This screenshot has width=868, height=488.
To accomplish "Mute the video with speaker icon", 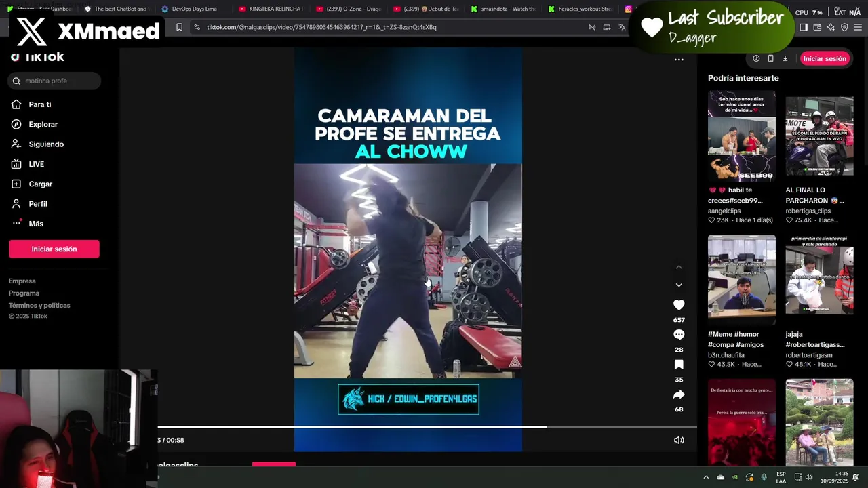I will point(679,440).
